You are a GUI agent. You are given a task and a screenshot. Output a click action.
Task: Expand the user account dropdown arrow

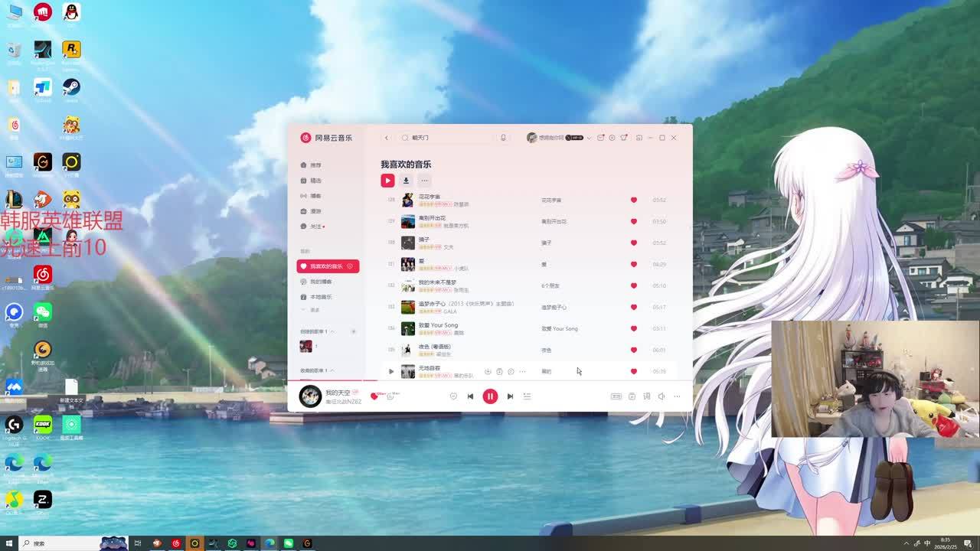pos(589,138)
